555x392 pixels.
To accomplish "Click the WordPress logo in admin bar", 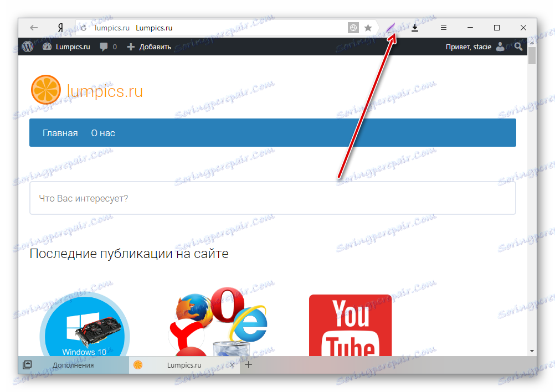I will coord(27,47).
